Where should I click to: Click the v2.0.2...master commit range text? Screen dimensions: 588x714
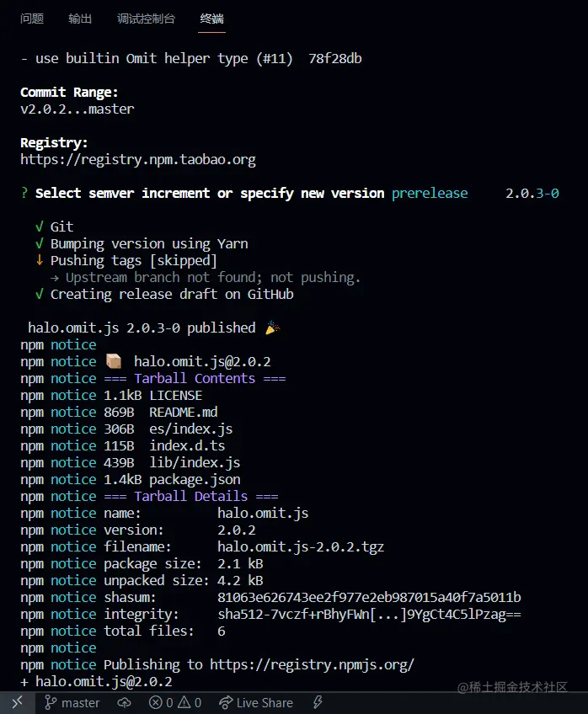[78, 109]
